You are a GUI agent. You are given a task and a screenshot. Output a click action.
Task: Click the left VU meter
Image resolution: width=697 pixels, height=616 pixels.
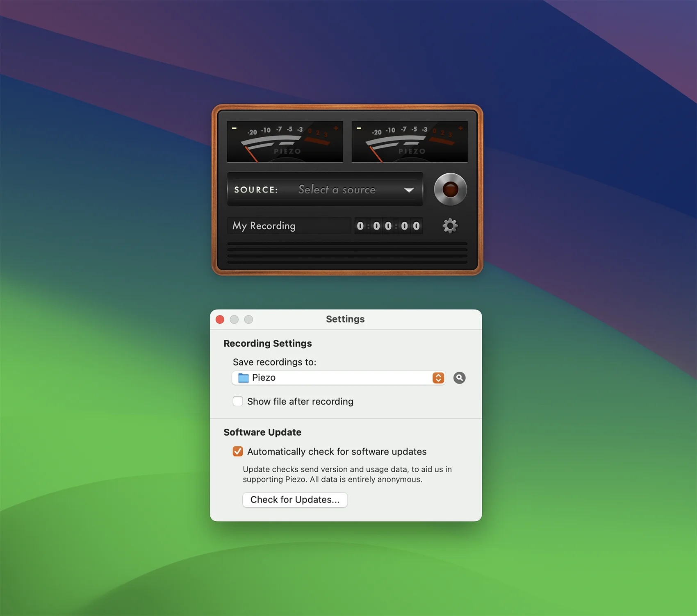pos(285,142)
